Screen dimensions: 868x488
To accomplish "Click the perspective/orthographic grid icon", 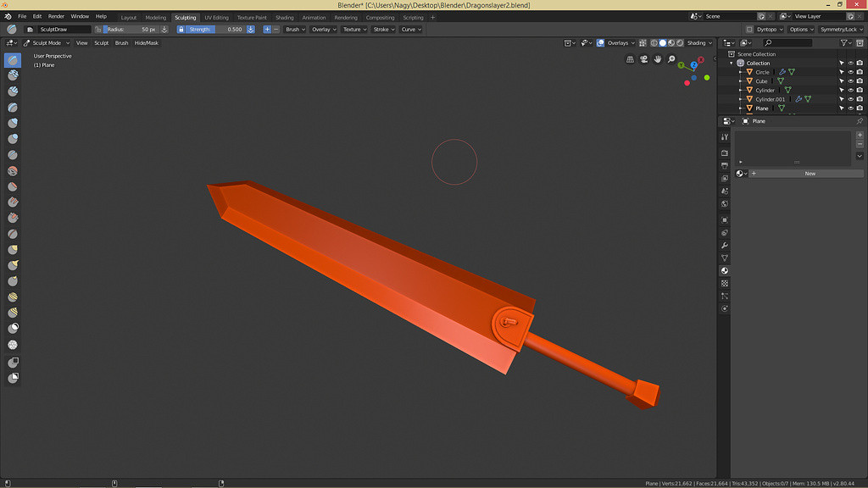I will pos(630,59).
